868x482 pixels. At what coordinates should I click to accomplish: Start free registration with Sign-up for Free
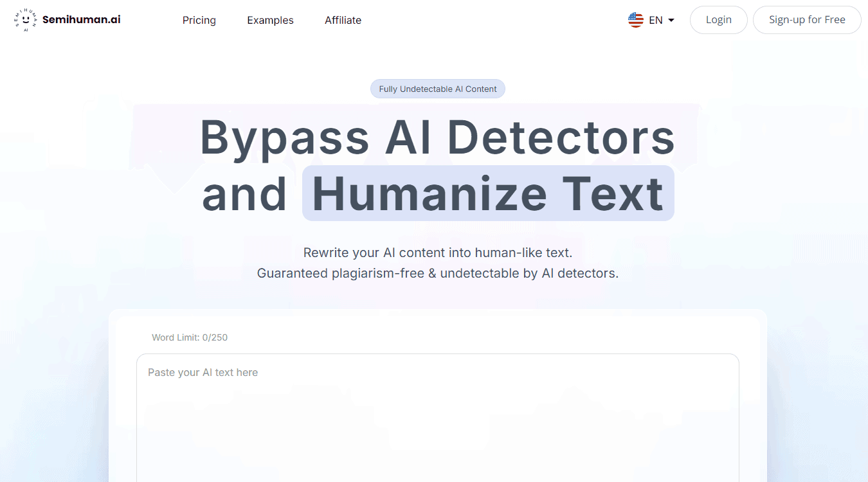point(807,19)
